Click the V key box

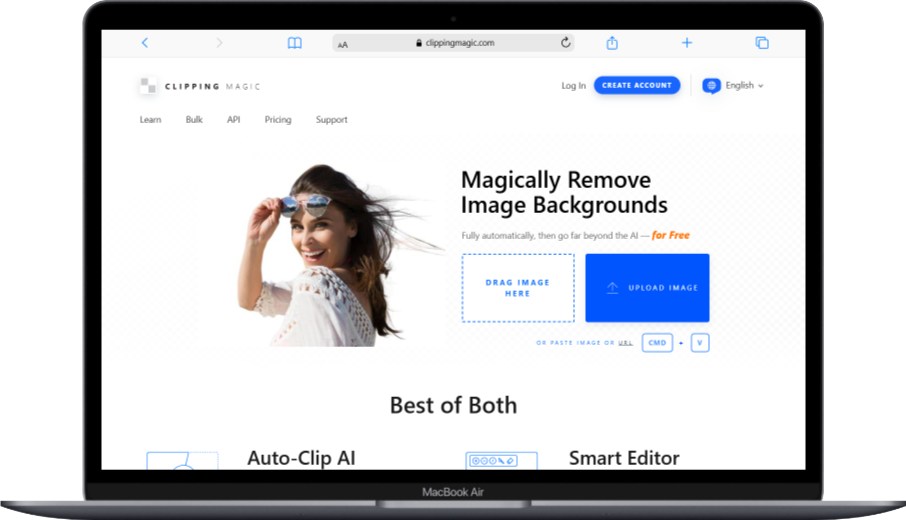(x=700, y=343)
